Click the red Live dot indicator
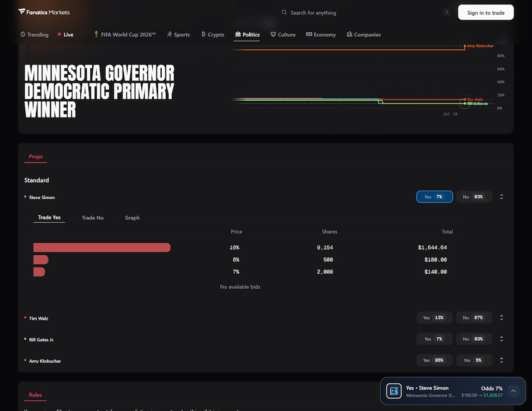 click(x=59, y=34)
